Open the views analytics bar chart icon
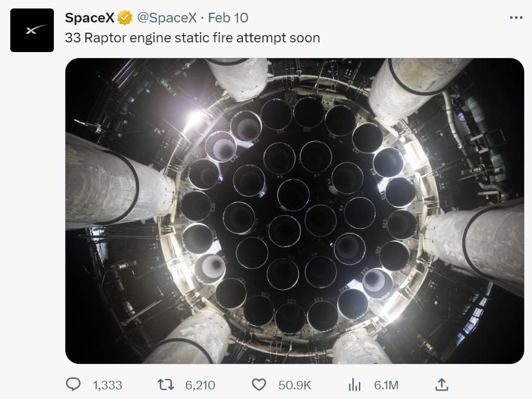Screen dimensions: 532x399 click(355, 384)
